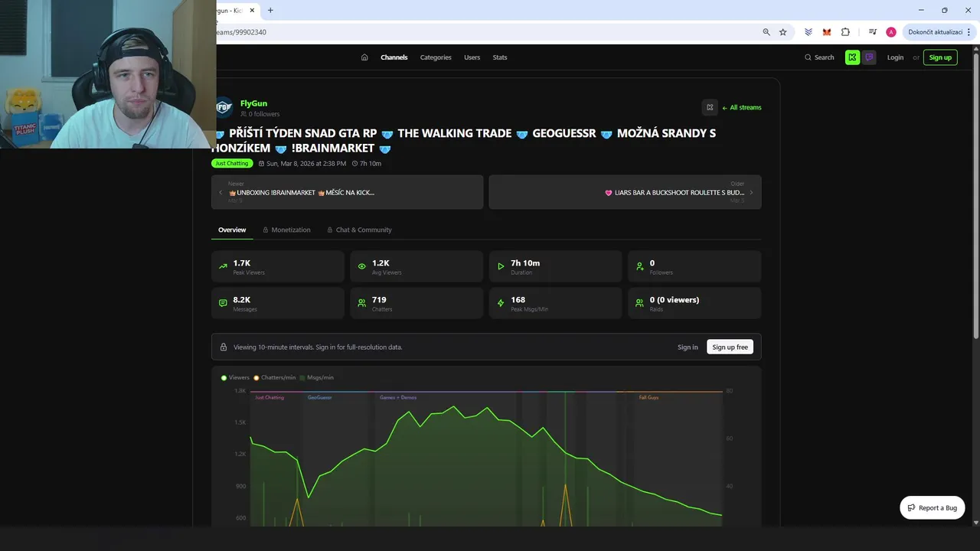Select the Twitch platform toggle

869,57
